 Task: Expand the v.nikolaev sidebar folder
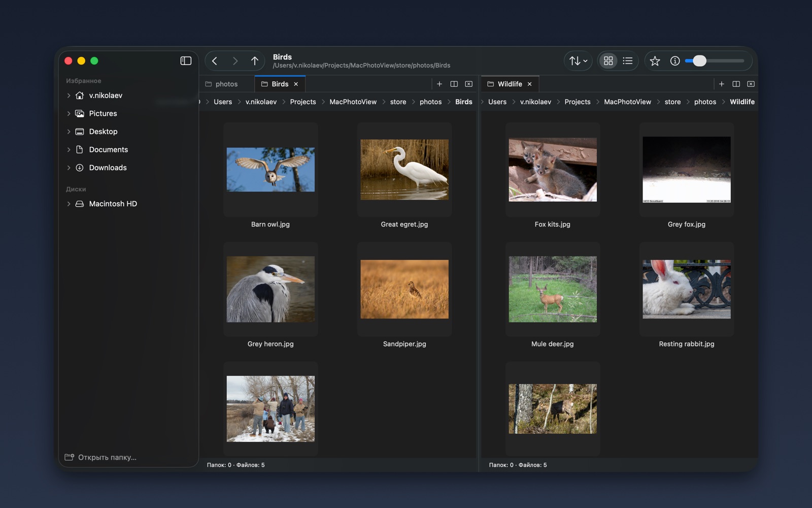coord(69,96)
